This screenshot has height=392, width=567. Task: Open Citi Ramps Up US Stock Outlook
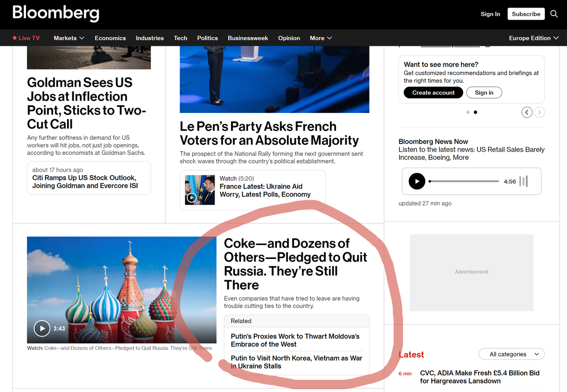[x=84, y=182]
